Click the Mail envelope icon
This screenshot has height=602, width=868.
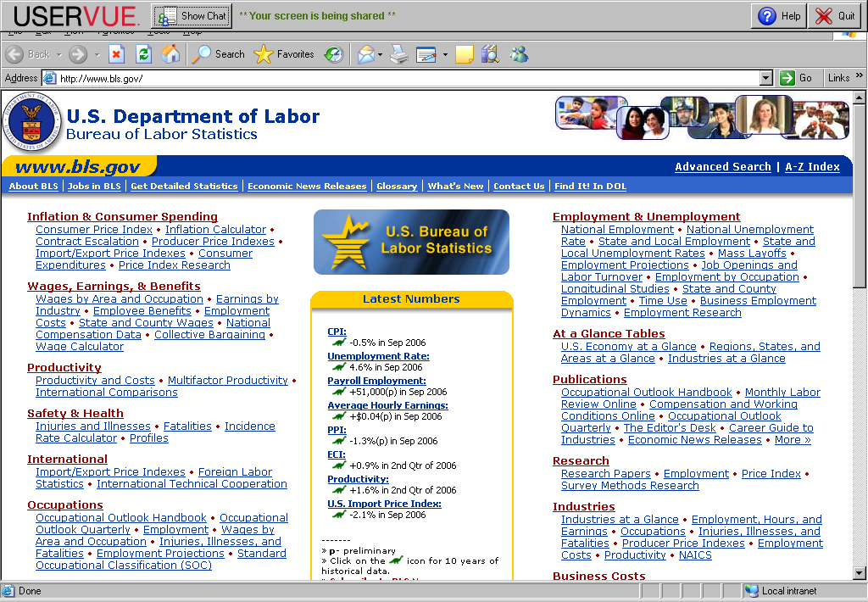(366, 54)
